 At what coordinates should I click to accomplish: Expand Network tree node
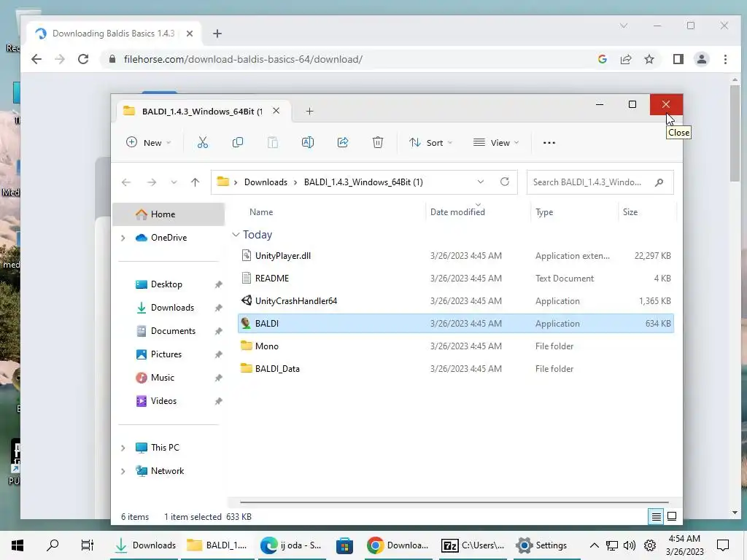123,471
